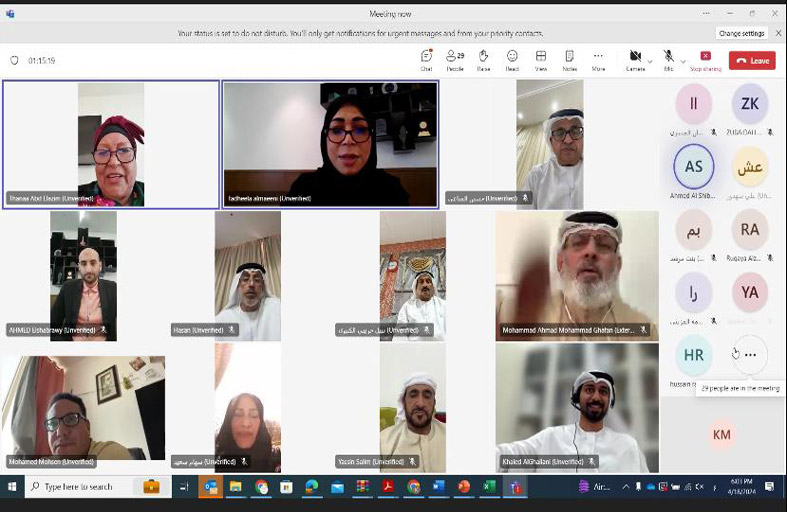Click the Change settings button

coord(742,33)
